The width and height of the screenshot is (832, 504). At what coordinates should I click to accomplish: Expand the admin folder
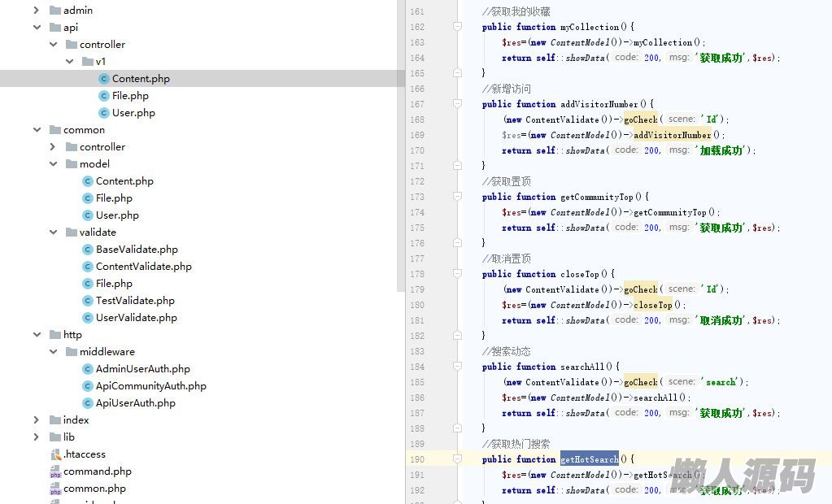[37, 11]
